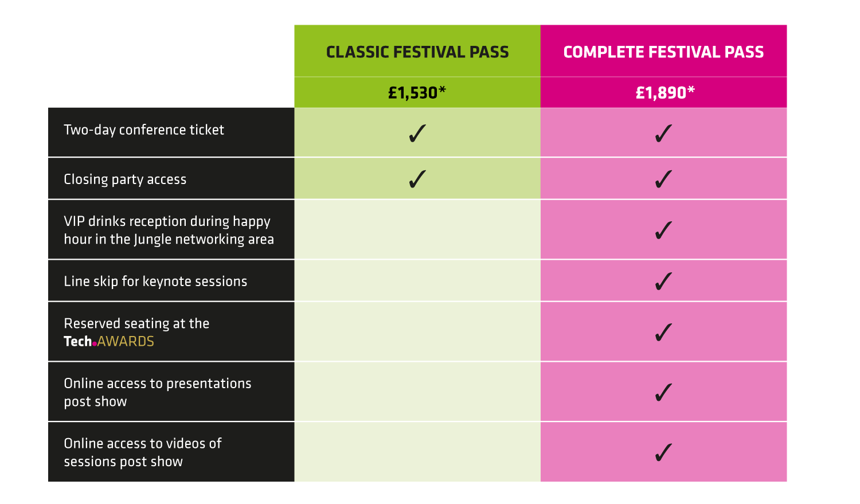Click Complete checkmark for Reserved seating row
The width and height of the screenshot is (860, 504).
pos(663,332)
